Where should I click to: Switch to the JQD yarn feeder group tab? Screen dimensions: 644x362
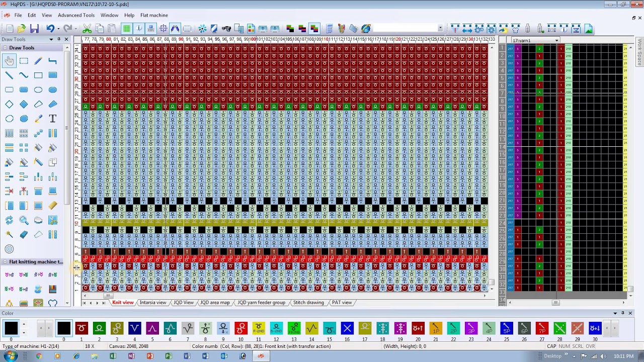click(261, 303)
